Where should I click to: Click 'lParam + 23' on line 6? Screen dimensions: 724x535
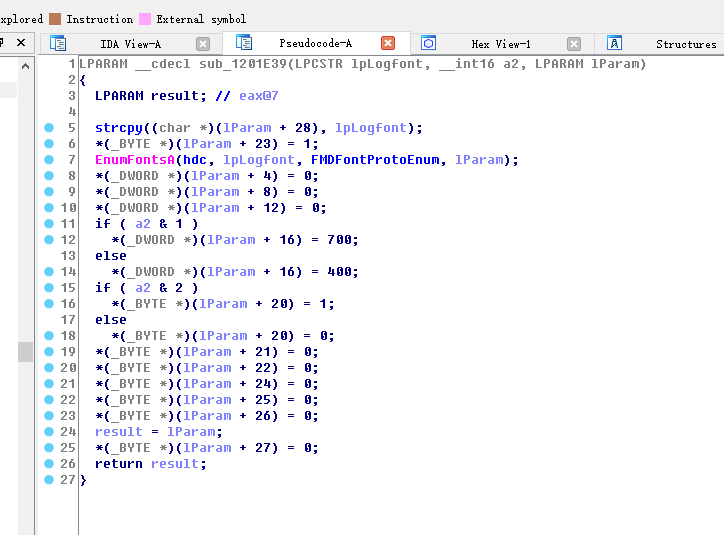point(227,144)
